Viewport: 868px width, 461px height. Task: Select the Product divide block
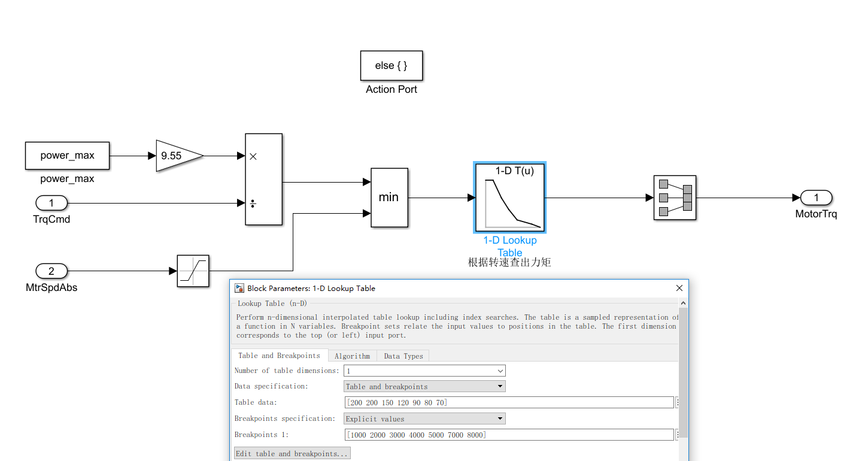pos(263,180)
